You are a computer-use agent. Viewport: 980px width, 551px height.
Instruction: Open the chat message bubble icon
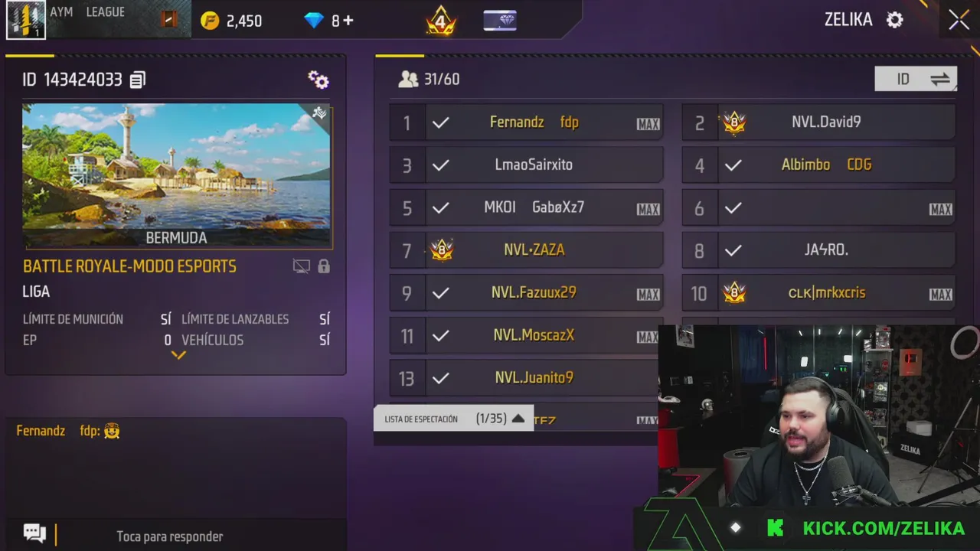tap(34, 533)
